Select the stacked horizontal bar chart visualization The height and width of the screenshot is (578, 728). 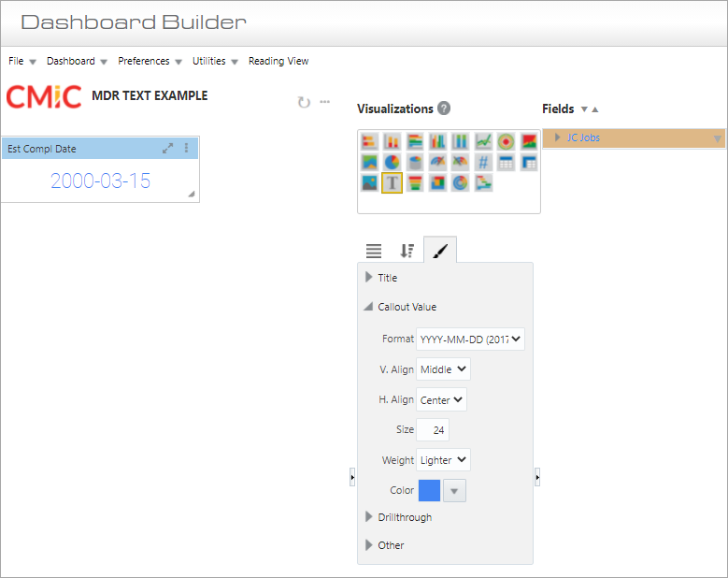(x=369, y=141)
